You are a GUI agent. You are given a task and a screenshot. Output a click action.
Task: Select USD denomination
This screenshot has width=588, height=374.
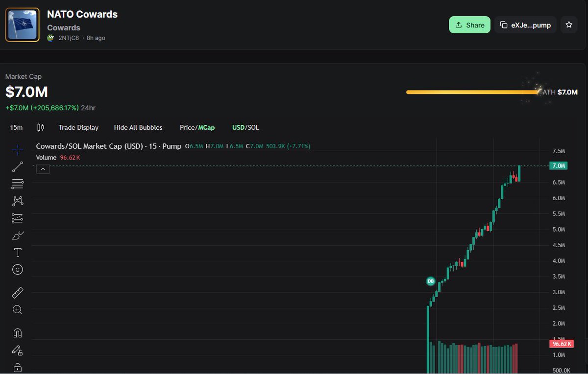(238, 127)
